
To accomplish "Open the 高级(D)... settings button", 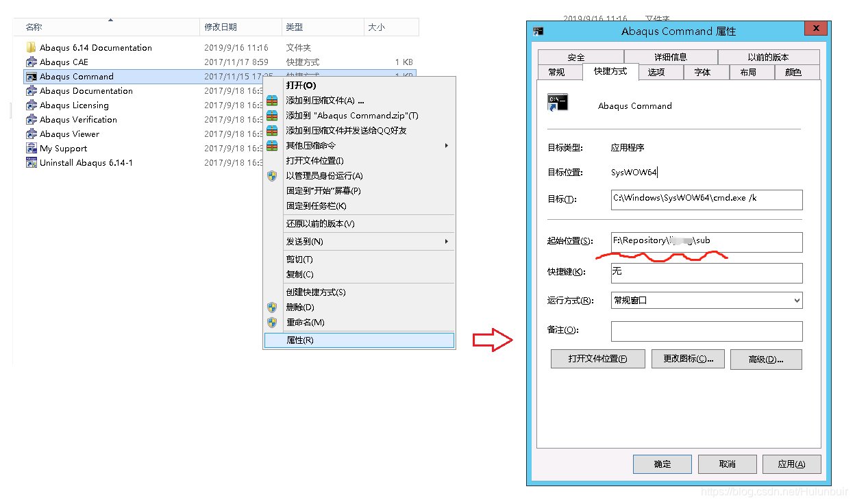I will [x=766, y=359].
